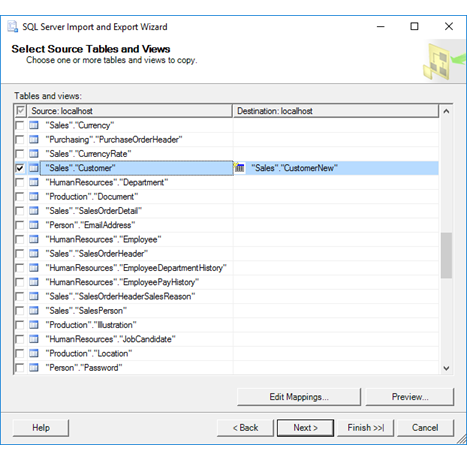This screenshot has width=467, height=460.
Task: Select the "Production"."Location" row text
Action: (x=89, y=354)
